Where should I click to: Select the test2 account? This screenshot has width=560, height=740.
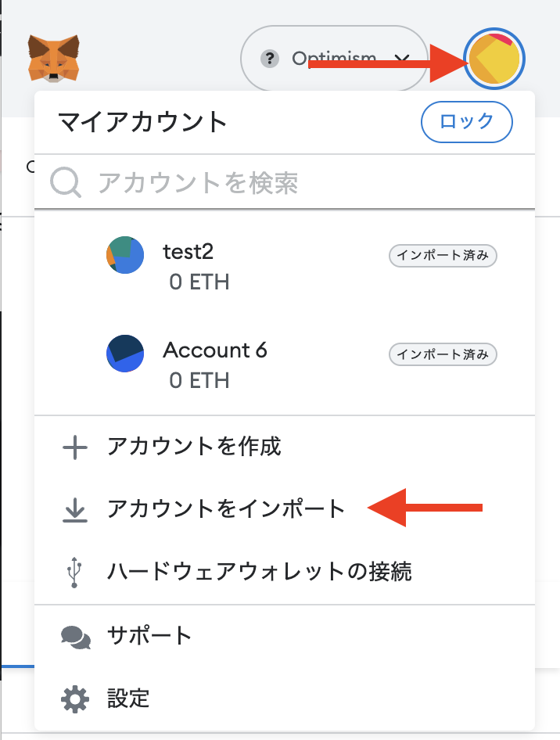coord(285,267)
